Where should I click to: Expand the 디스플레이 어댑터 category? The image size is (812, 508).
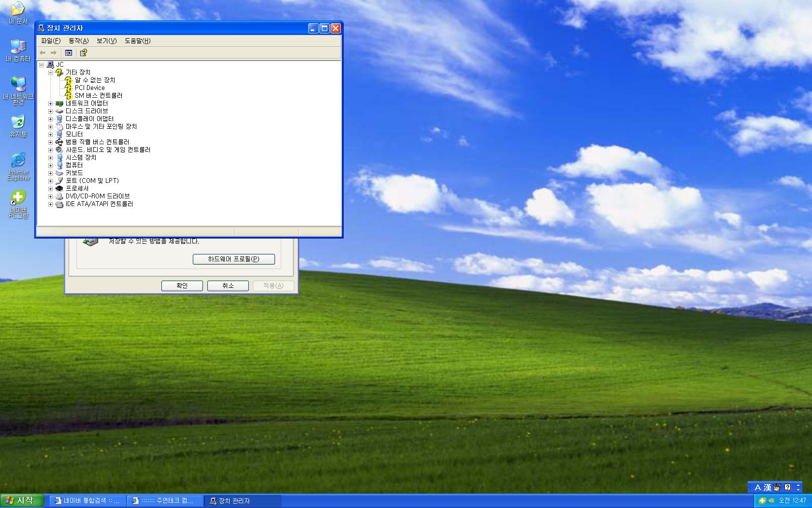(x=50, y=119)
